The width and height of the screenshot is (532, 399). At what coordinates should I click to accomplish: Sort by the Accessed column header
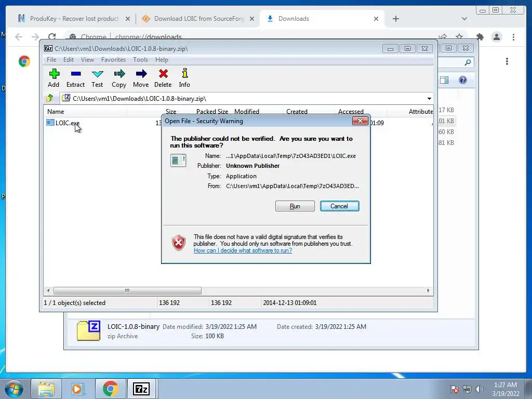(x=361, y=112)
